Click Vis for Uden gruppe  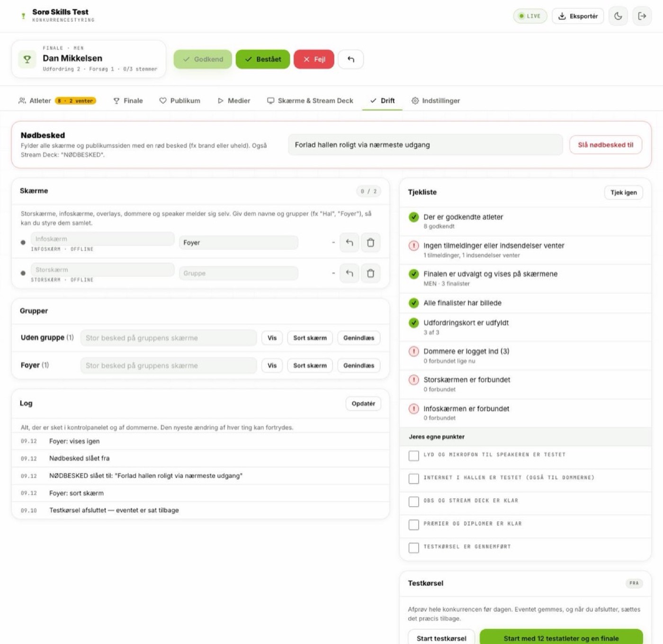[272, 338]
